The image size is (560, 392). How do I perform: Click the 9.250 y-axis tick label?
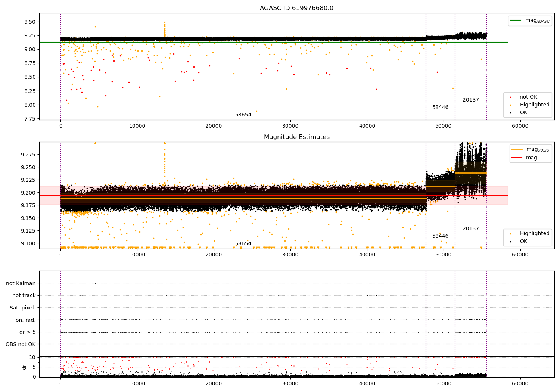coord(28,167)
